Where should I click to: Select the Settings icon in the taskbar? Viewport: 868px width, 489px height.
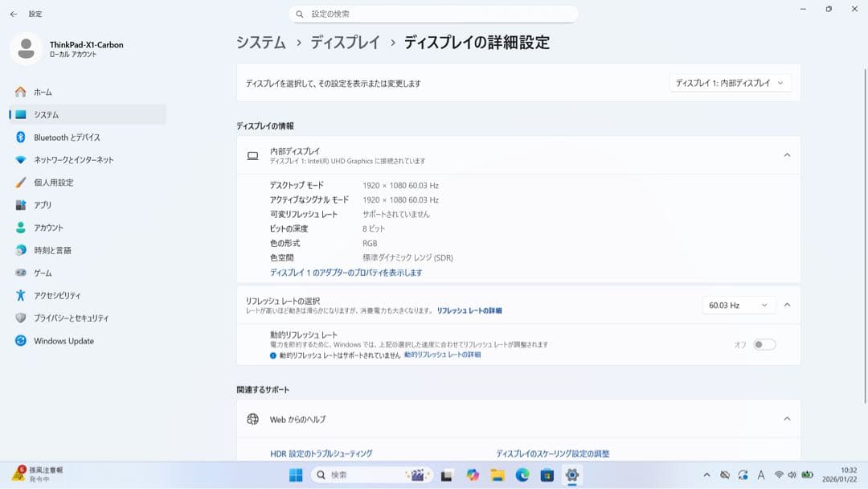point(572,475)
